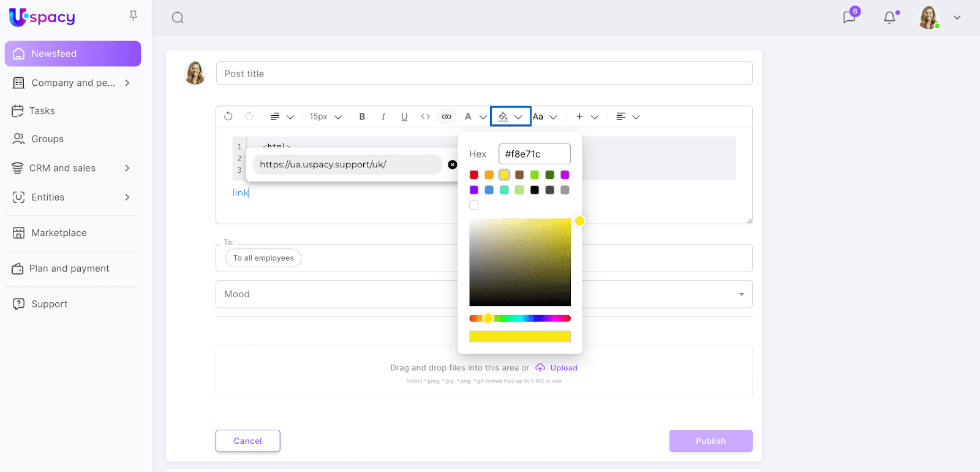Click the Upload link
Image resolution: width=980 pixels, height=472 pixels.
pos(563,368)
